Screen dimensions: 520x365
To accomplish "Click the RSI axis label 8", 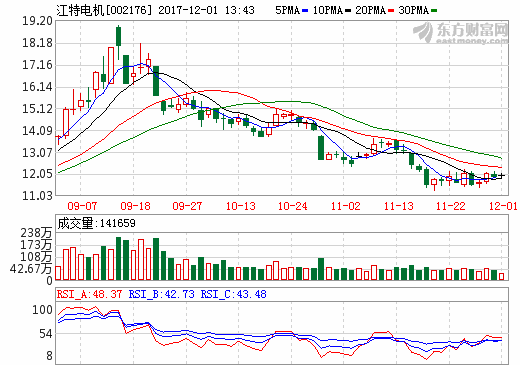I will tap(49, 356).
